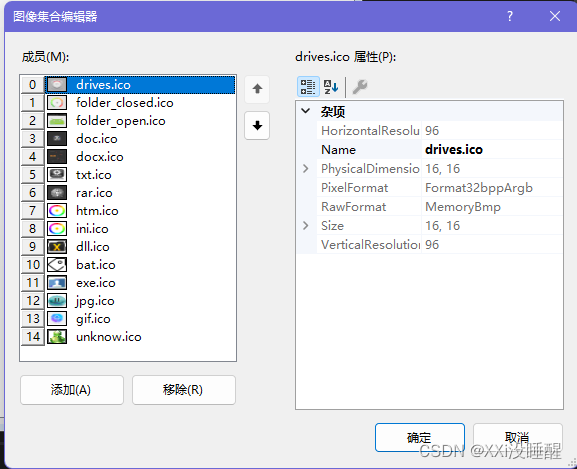Sort properties alphabetically
577x469 pixels.
click(331, 87)
